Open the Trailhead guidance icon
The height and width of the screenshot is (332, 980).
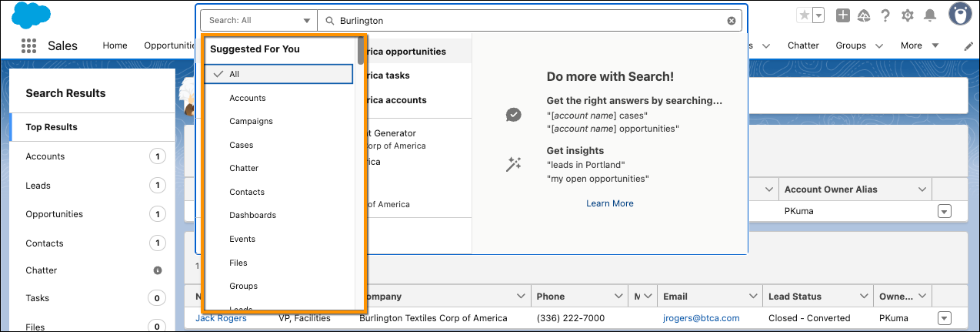point(864,15)
